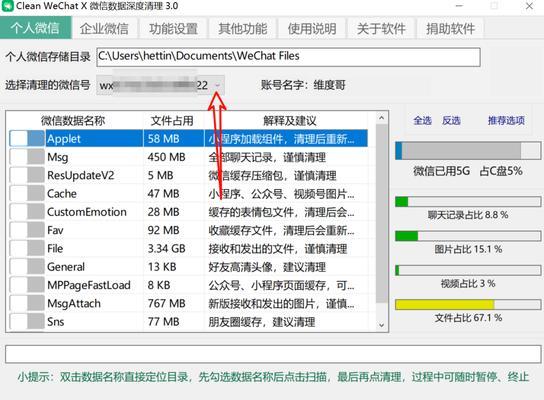This screenshot has width=544, height=400.
Task: Check the File row checkbox
Action: click(x=18, y=248)
